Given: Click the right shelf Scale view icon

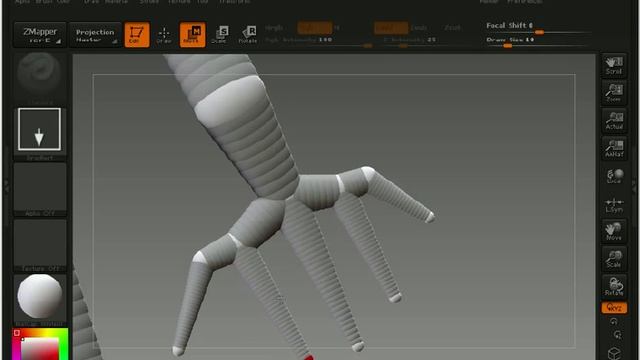Looking at the screenshot, I should coord(614,259).
